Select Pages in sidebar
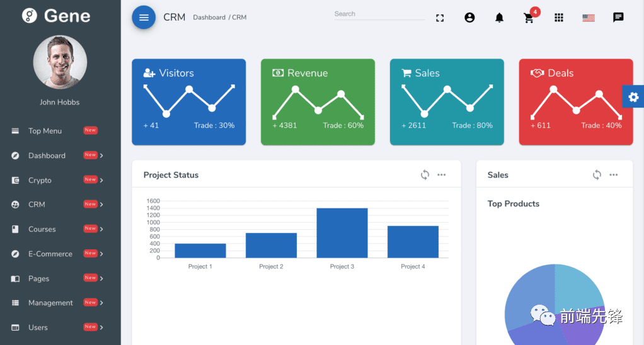644x345 pixels. (38, 278)
